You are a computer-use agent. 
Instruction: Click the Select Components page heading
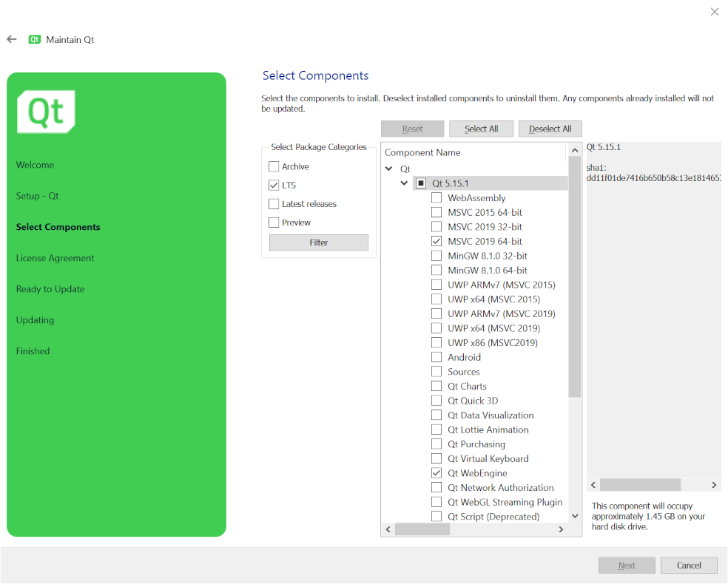(315, 75)
